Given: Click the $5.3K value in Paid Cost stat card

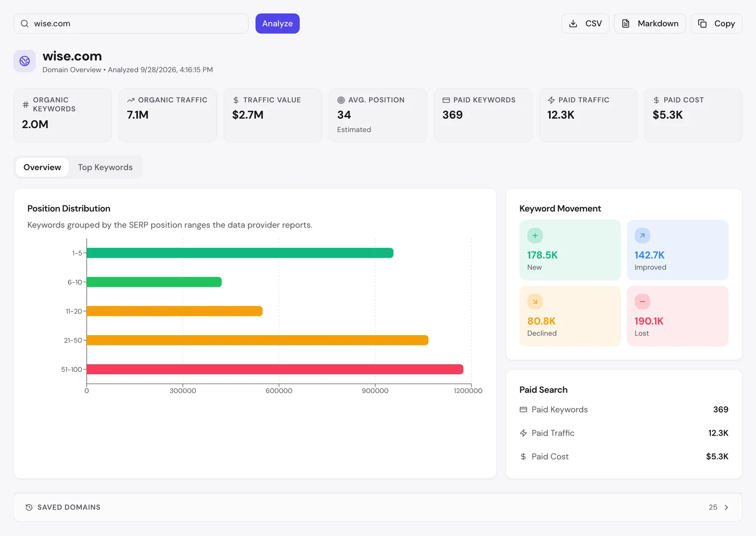Looking at the screenshot, I should (x=668, y=115).
